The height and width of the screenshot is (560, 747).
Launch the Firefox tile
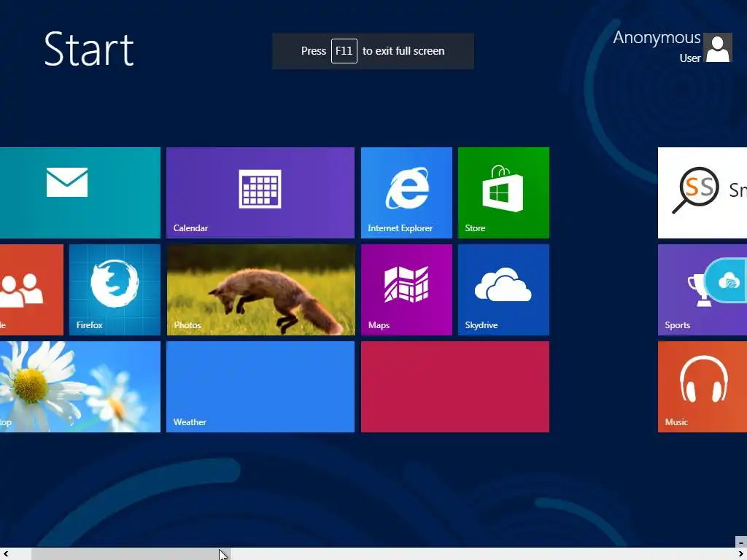(115, 290)
